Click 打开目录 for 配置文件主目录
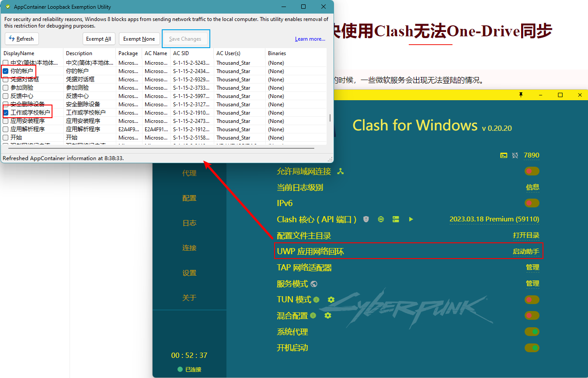 (526, 235)
